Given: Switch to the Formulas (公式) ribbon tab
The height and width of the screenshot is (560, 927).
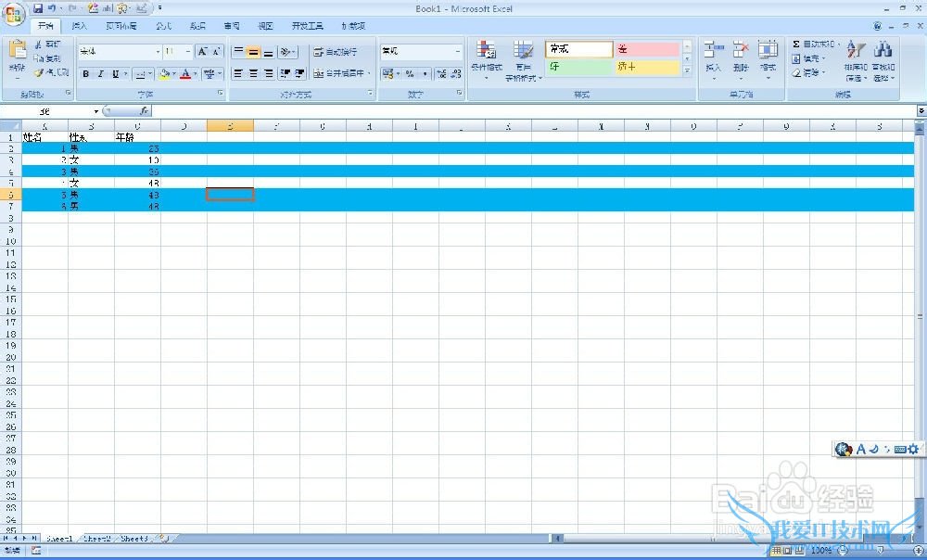Looking at the screenshot, I should [164, 26].
